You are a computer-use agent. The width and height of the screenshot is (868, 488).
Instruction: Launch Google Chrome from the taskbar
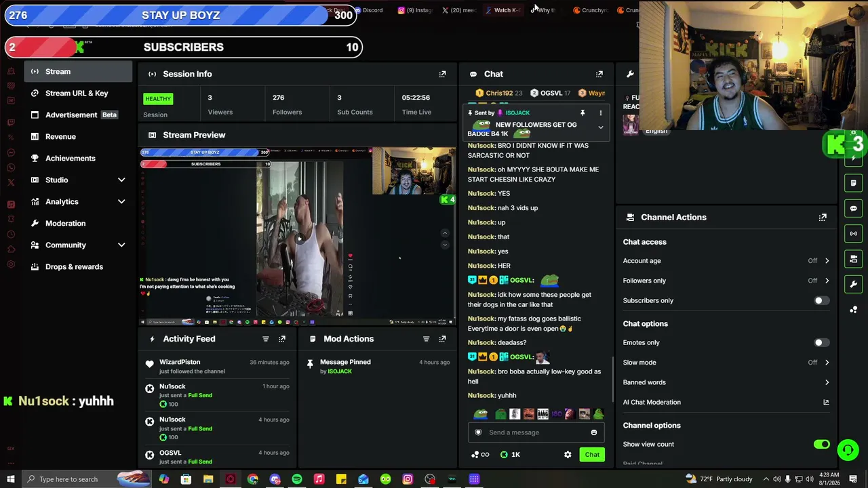(252, 479)
